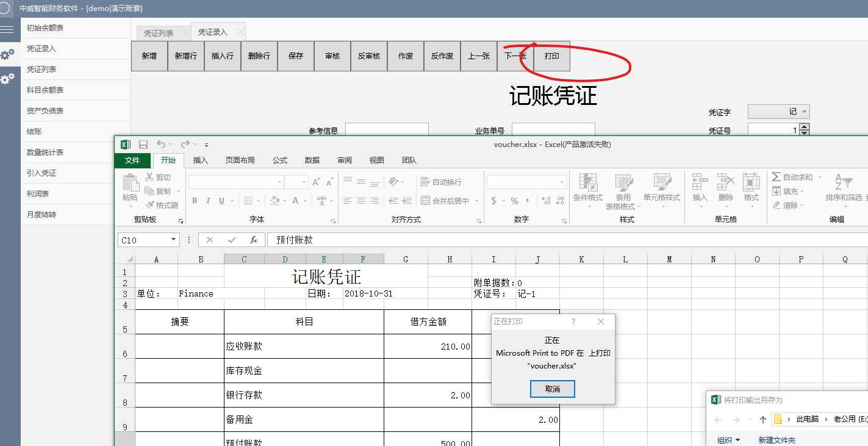Click the 审核 button in voucher toolbar
This screenshot has height=446, width=868.
[332, 56]
